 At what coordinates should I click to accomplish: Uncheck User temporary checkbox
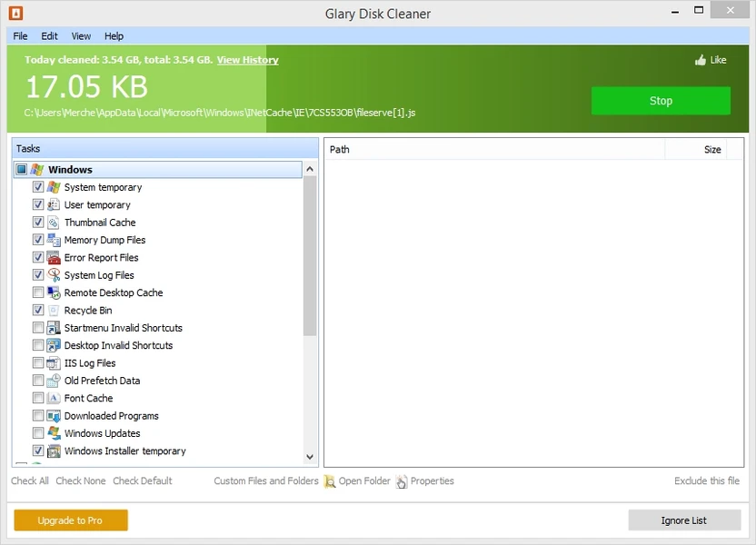[38, 204]
